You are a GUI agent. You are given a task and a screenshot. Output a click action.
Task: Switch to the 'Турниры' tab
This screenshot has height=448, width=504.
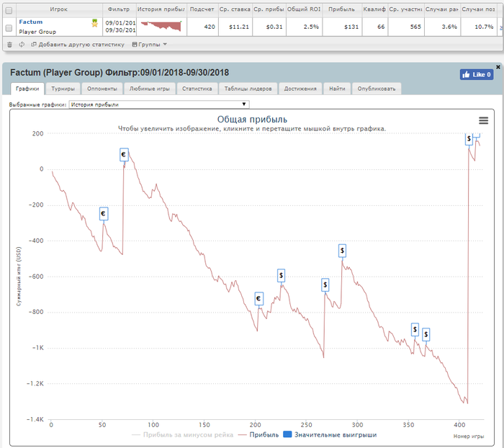coord(63,89)
